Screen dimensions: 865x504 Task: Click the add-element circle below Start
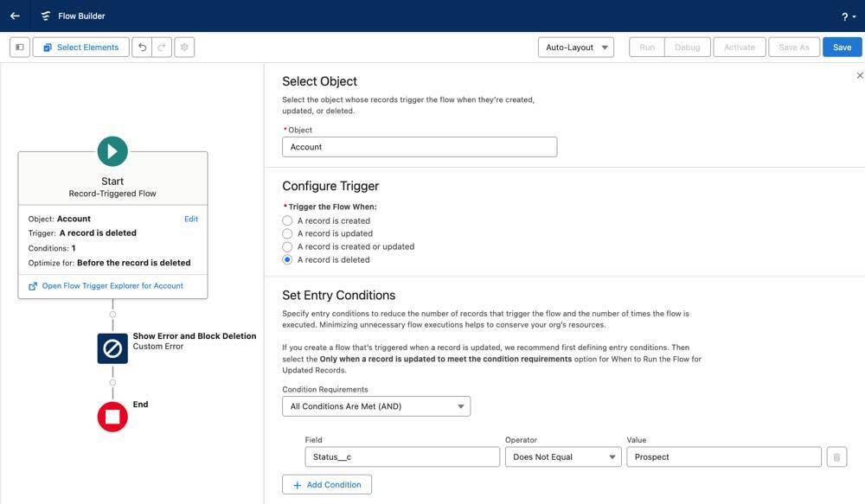click(x=112, y=315)
